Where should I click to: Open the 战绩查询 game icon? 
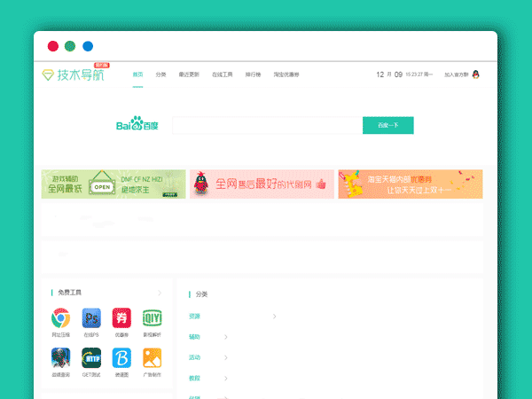click(x=61, y=357)
